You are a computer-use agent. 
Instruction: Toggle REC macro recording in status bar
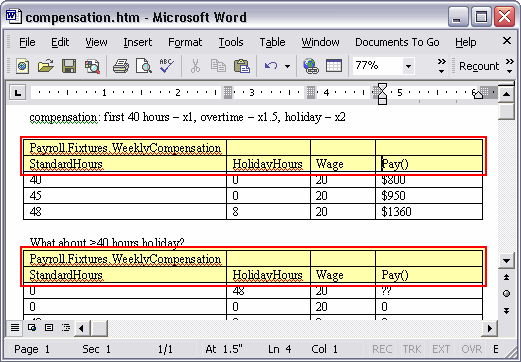(382, 349)
